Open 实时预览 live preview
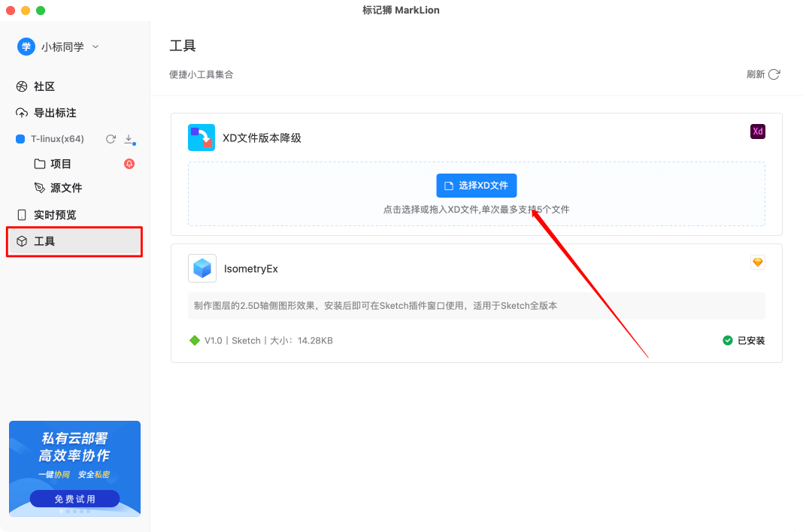This screenshot has width=803, height=532. [x=55, y=215]
